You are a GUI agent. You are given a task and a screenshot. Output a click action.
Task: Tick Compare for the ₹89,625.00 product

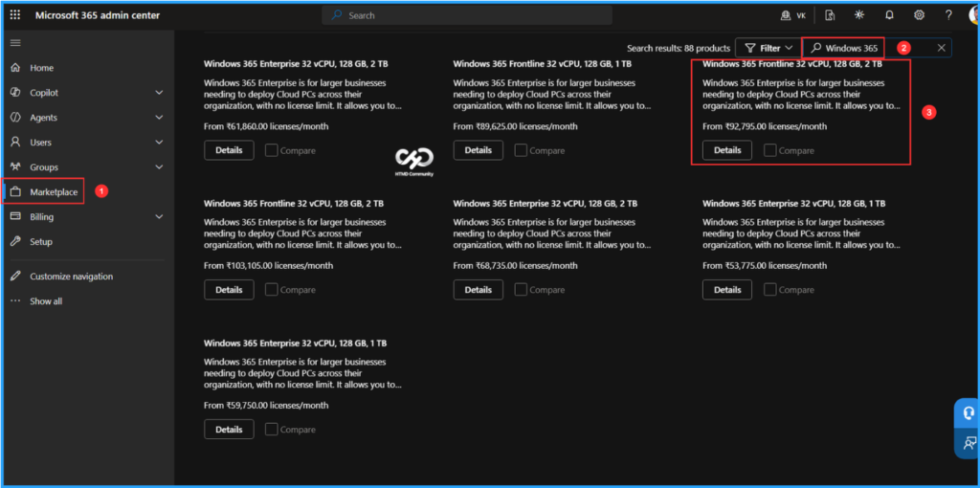pos(521,150)
